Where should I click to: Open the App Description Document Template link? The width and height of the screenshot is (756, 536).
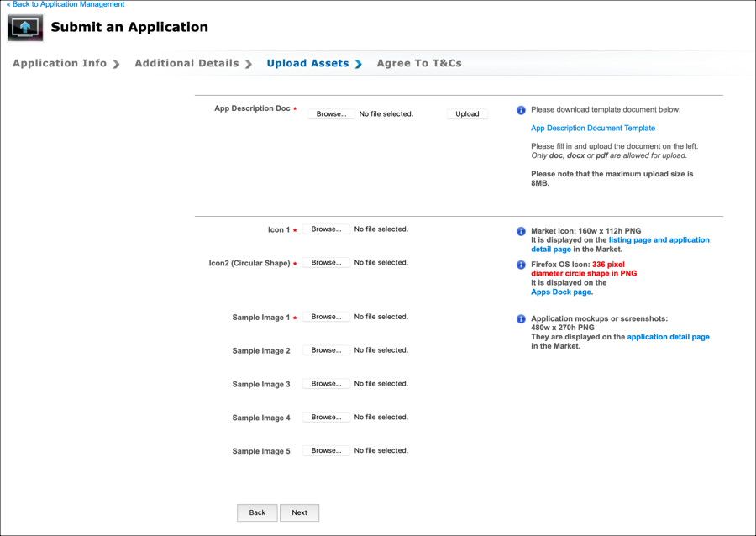(593, 129)
